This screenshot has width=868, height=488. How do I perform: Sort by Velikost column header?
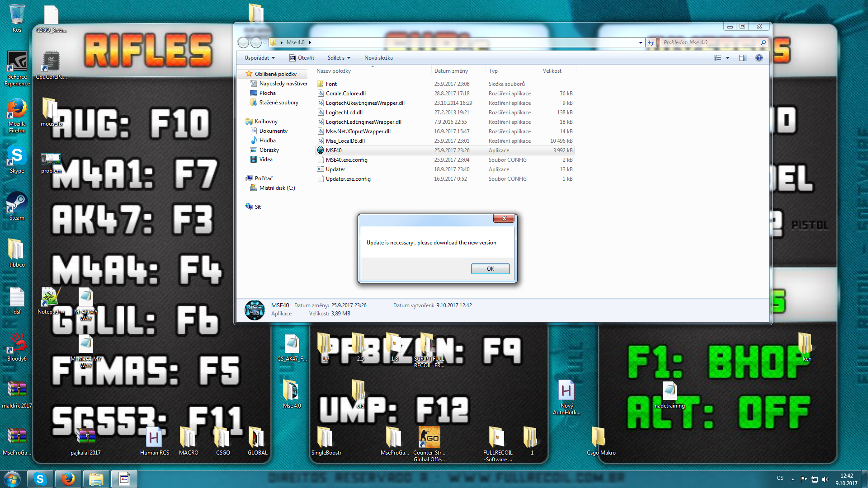click(558, 71)
